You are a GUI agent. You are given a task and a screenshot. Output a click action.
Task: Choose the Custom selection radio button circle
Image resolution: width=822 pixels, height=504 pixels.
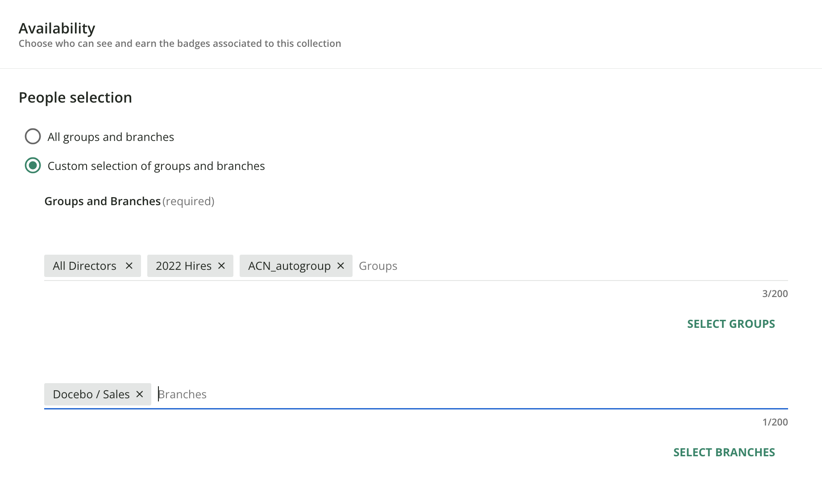[x=33, y=165]
